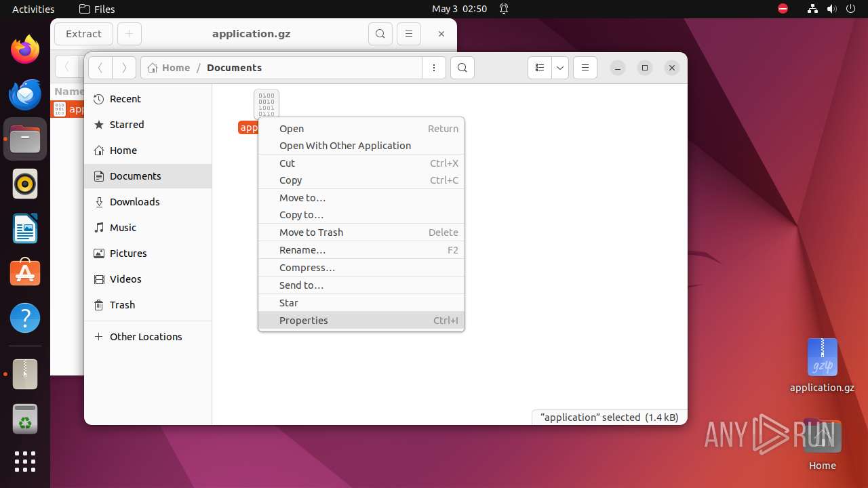Select Copy in context menu

click(x=361, y=180)
